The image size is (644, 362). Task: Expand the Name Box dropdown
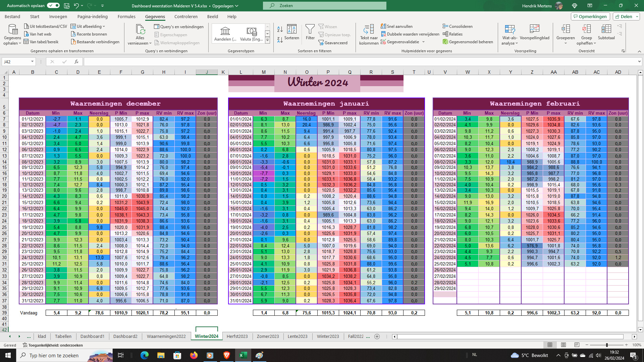click(32, 62)
